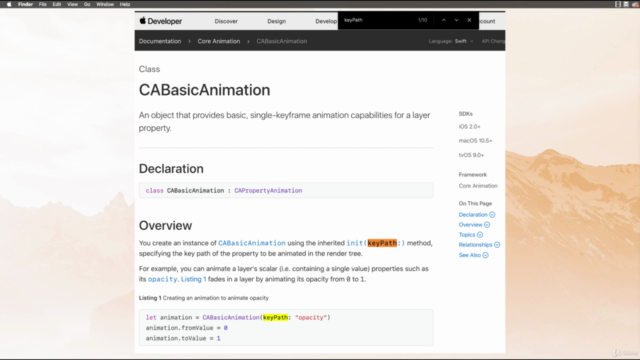Screen dimensions: 640x360
Task: Click the Declaration section heading
Action: point(171,169)
